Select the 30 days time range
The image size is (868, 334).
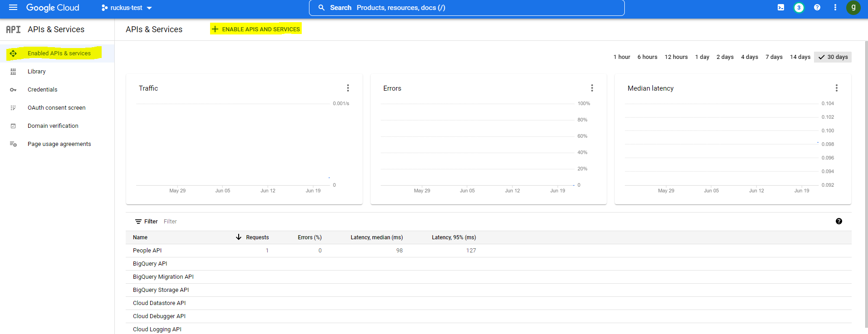coord(833,57)
